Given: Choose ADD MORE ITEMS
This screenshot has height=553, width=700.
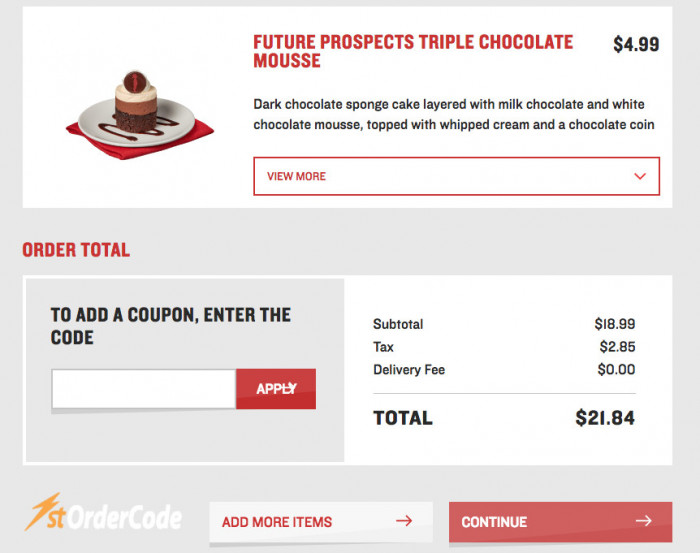Looking at the screenshot, I should 321,522.
